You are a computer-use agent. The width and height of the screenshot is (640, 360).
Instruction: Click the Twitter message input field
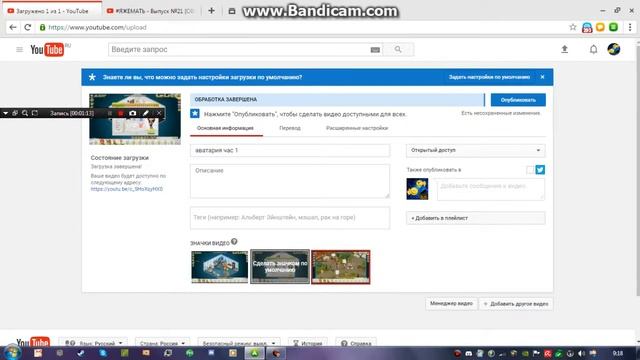click(x=491, y=189)
